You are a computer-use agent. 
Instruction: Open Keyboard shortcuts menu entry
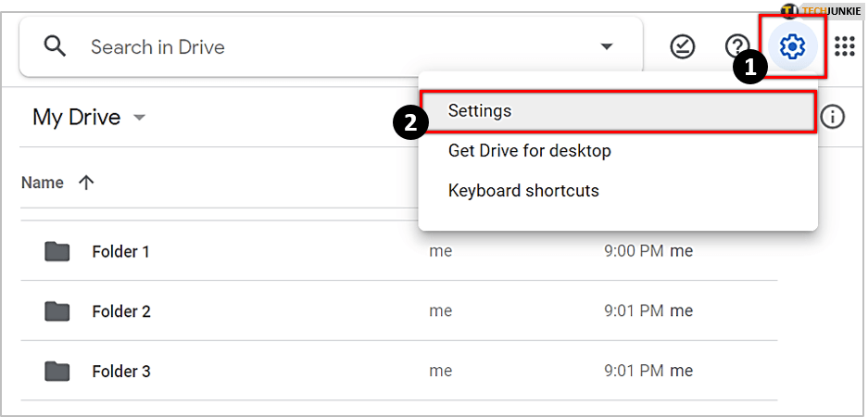click(x=523, y=191)
